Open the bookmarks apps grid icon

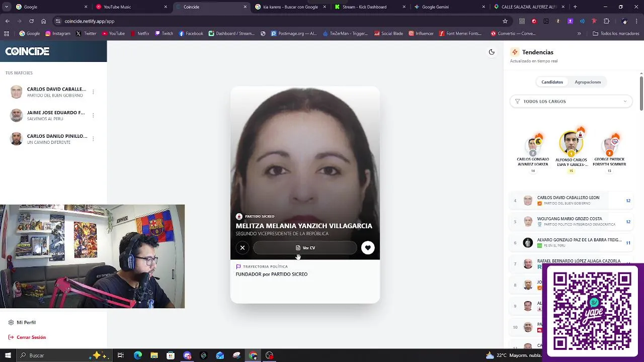(x=7, y=34)
